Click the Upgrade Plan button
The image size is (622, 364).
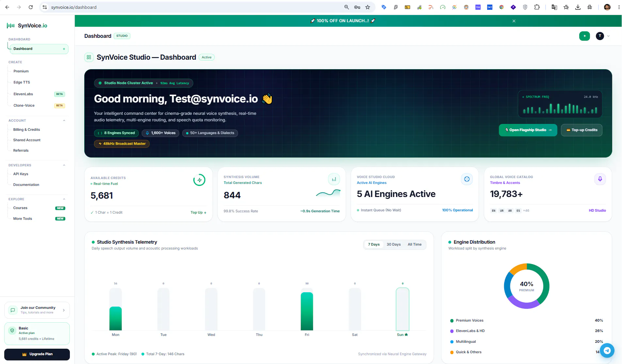click(37, 354)
